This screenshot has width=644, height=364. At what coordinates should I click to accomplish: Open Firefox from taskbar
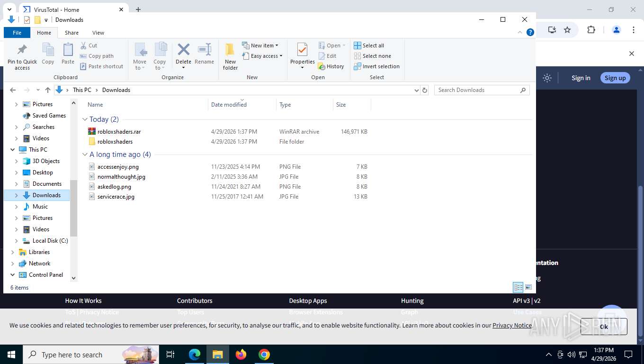point(241,355)
